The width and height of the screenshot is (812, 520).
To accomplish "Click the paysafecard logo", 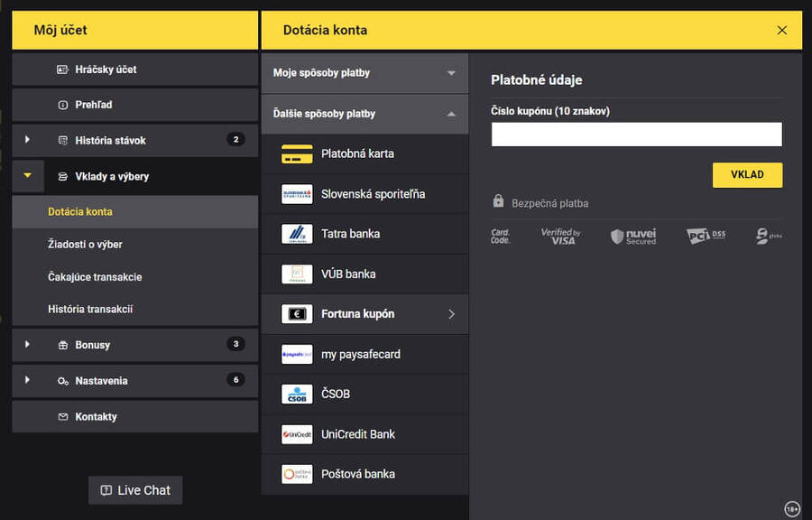I will [x=297, y=354].
